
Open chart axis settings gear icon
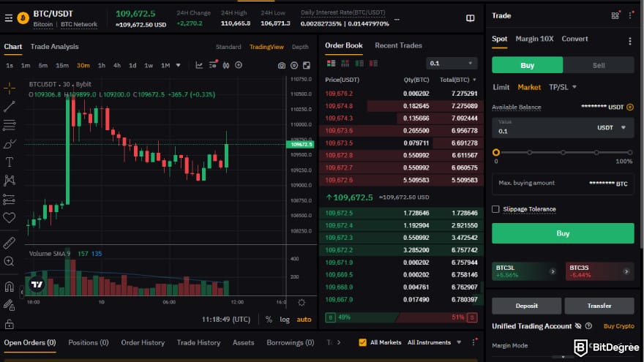(x=302, y=303)
